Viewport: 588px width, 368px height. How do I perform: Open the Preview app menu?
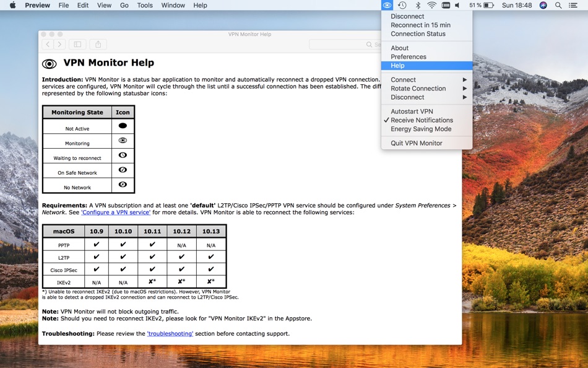38,5
